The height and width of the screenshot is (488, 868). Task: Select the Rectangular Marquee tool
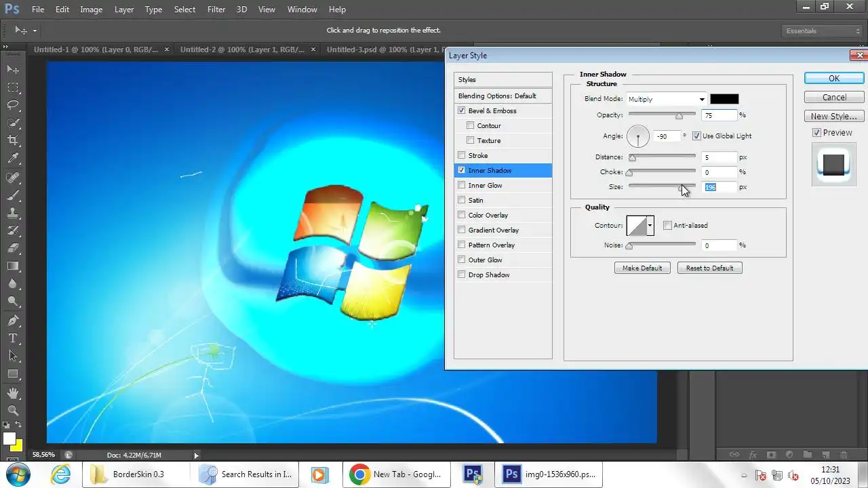point(13,87)
